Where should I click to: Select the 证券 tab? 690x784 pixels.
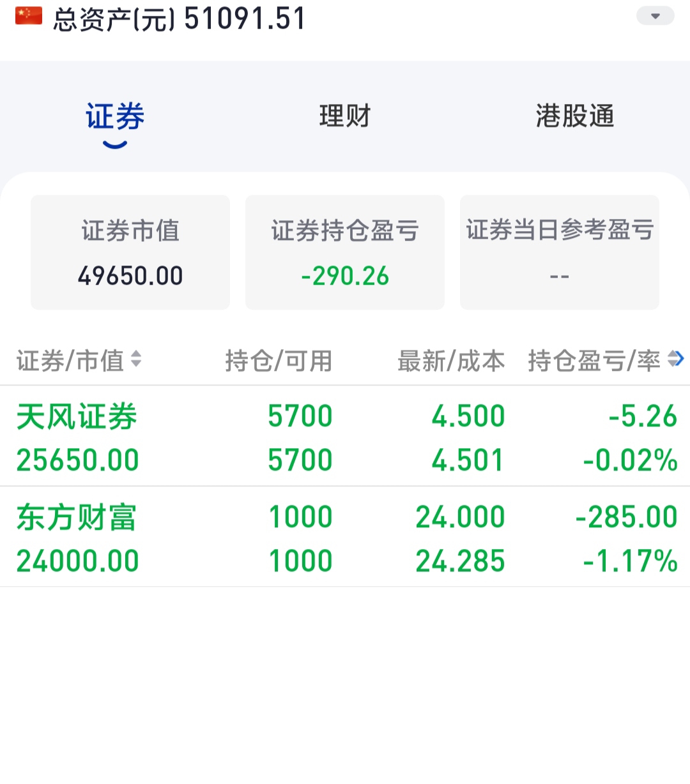point(115,117)
